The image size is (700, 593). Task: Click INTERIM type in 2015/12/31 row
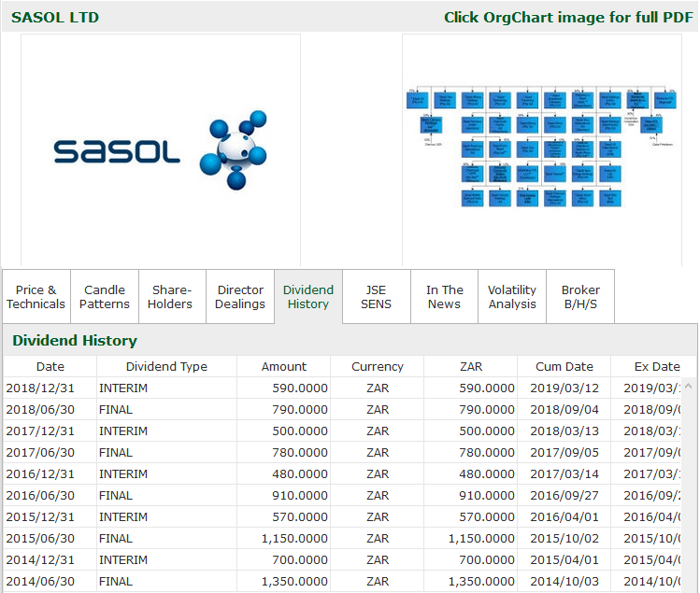pyautogui.click(x=166, y=516)
